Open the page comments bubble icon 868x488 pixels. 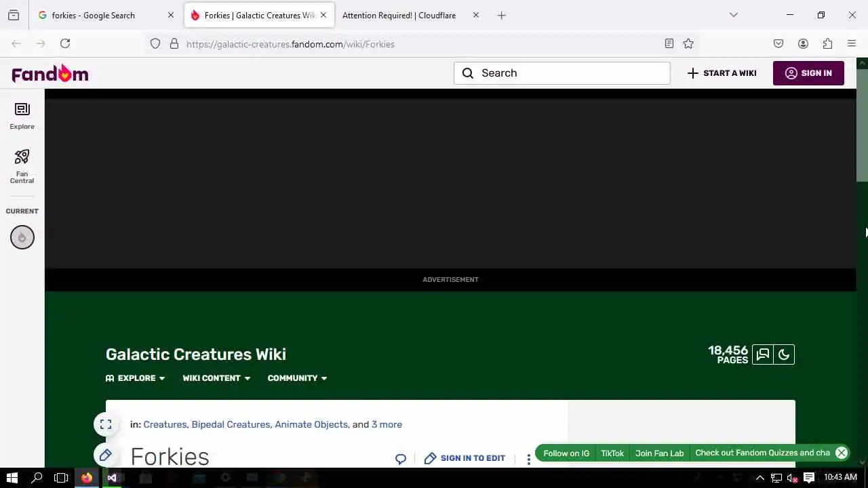click(x=401, y=459)
